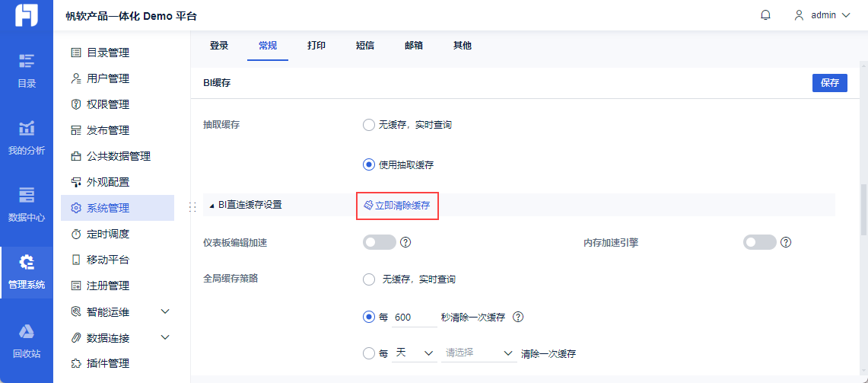
Task: Click help icon beside 仪表板编辑加速
Action: click(405, 243)
